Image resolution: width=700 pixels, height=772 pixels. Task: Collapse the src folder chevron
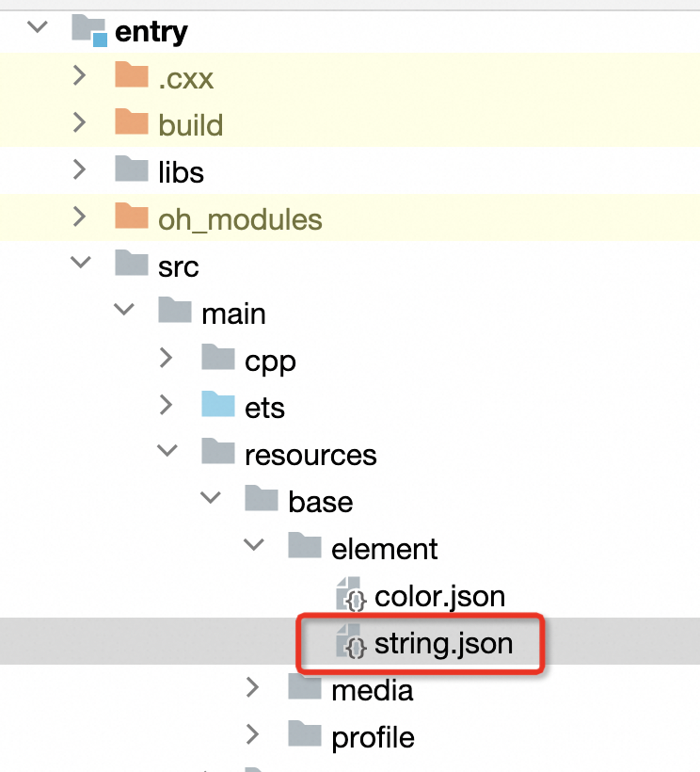(81, 264)
